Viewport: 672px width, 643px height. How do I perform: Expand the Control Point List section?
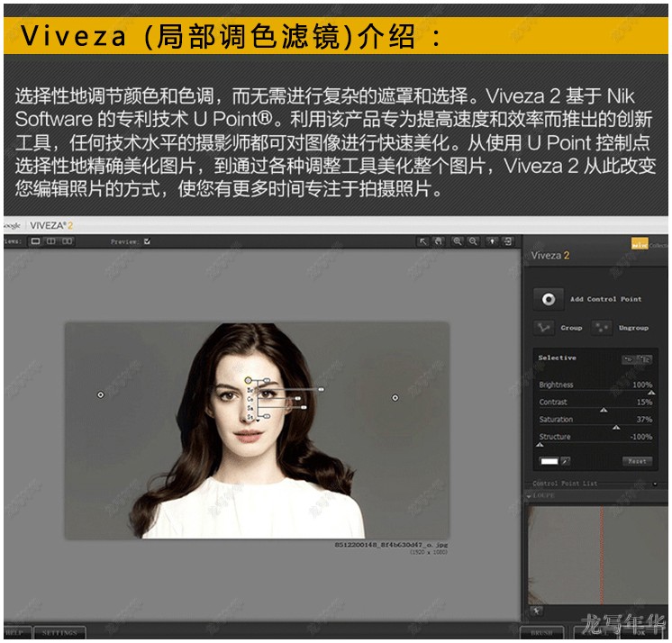655,485
